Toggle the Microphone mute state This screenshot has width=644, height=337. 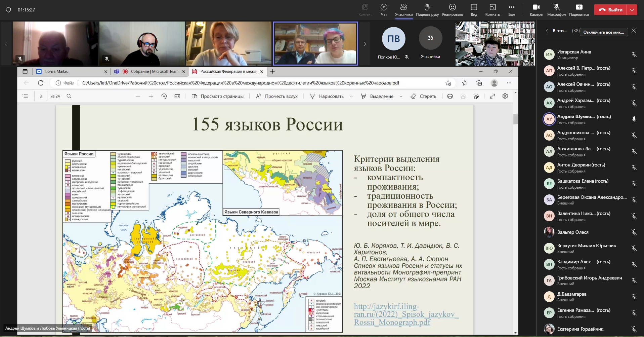click(556, 7)
